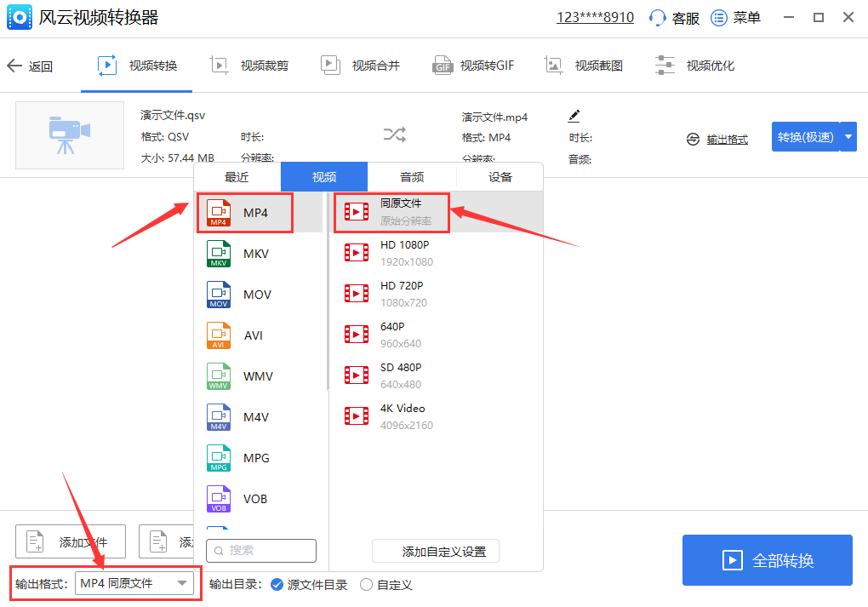The width and height of the screenshot is (868, 607).
Task: Click the 视频合并 merge icon
Action: pos(330,66)
